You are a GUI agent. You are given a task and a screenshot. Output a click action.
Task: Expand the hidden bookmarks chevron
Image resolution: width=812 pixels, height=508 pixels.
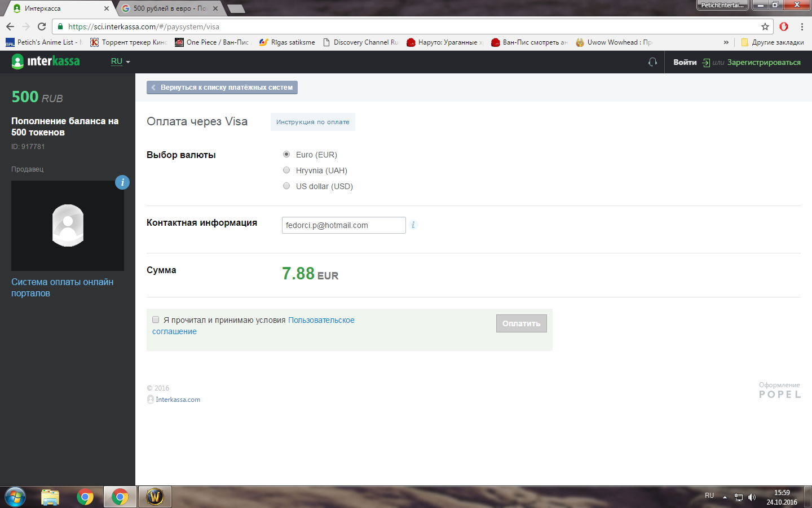[x=726, y=42]
